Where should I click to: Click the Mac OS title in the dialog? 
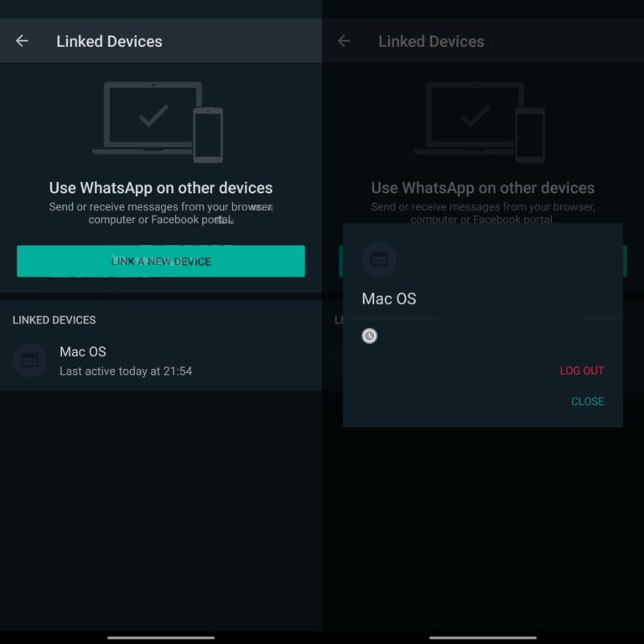point(389,299)
